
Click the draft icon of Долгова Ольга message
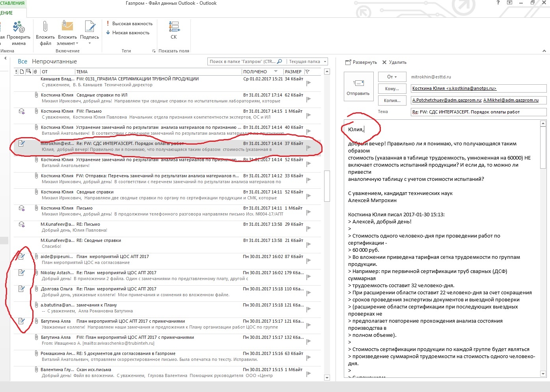[x=22, y=289]
